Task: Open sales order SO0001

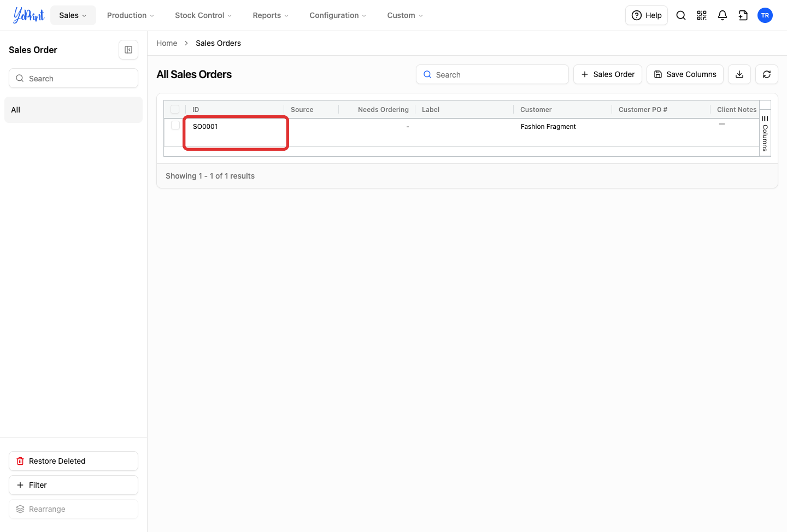Action: coord(205,127)
